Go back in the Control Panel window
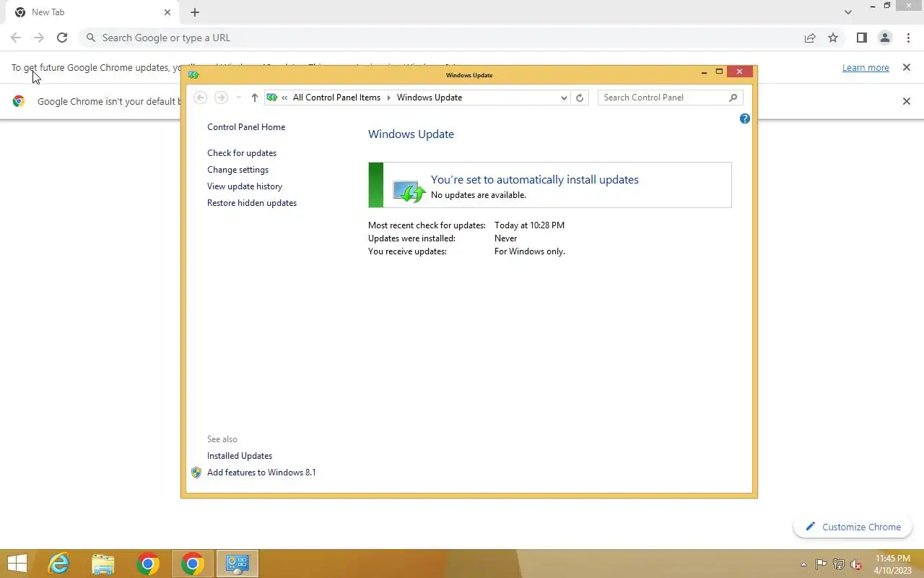924x578 pixels. click(201, 98)
